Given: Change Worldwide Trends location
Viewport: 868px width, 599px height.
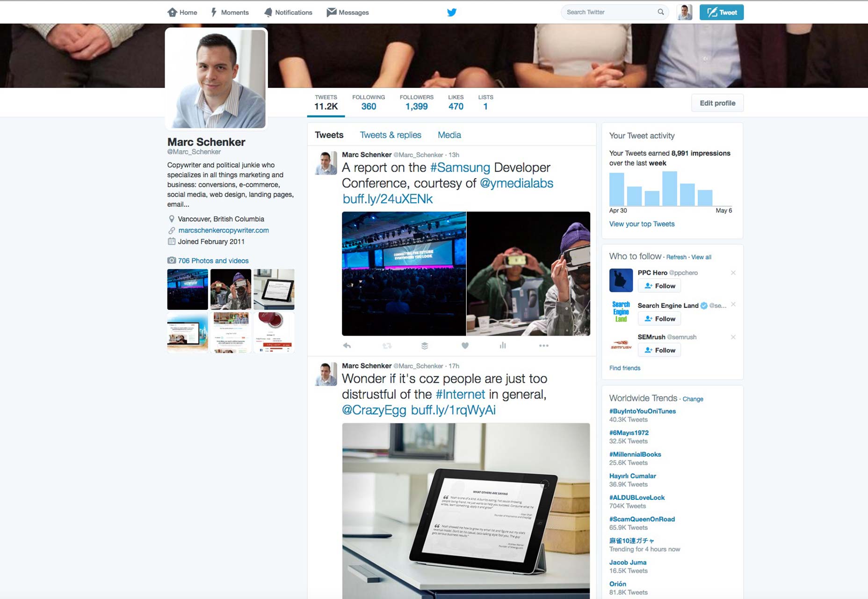Looking at the screenshot, I should 693,399.
